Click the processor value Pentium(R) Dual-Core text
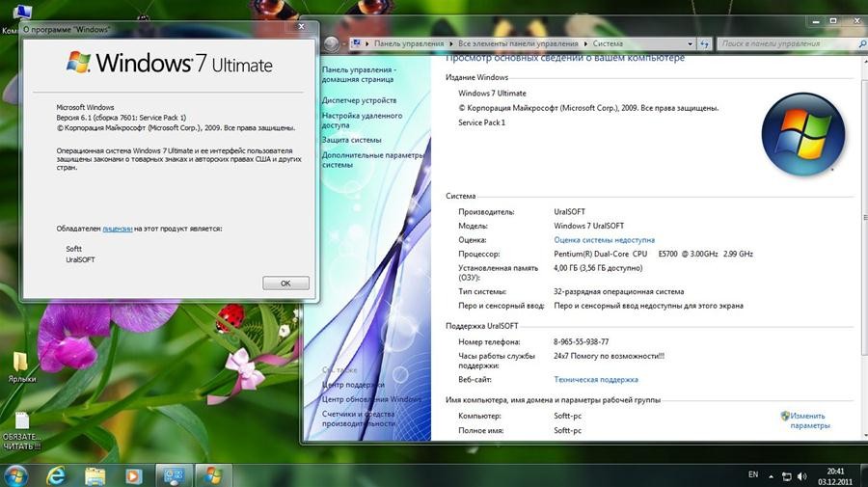Viewport: 868px width, 487px height. click(x=653, y=254)
